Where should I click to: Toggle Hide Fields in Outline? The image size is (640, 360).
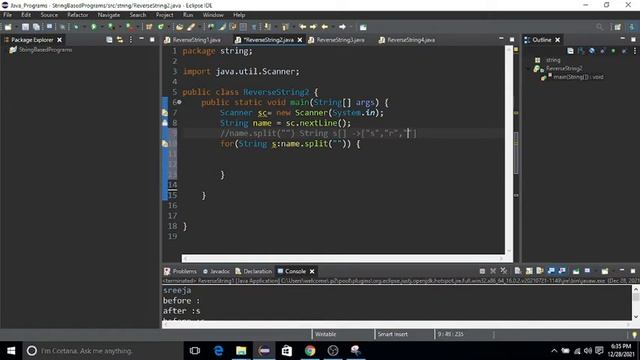[x=591, y=51]
